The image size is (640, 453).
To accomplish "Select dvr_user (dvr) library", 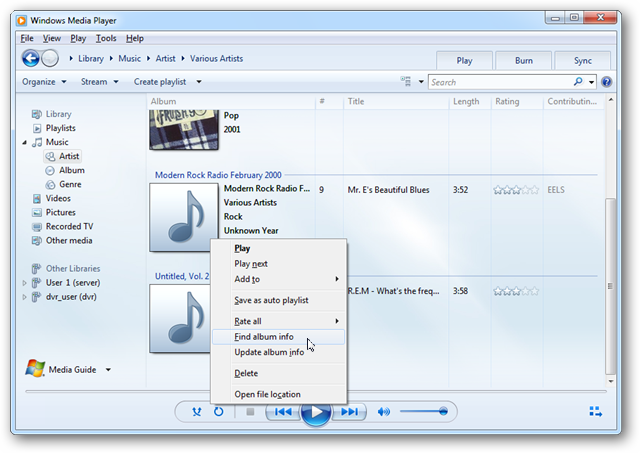I will tap(71, 297).
